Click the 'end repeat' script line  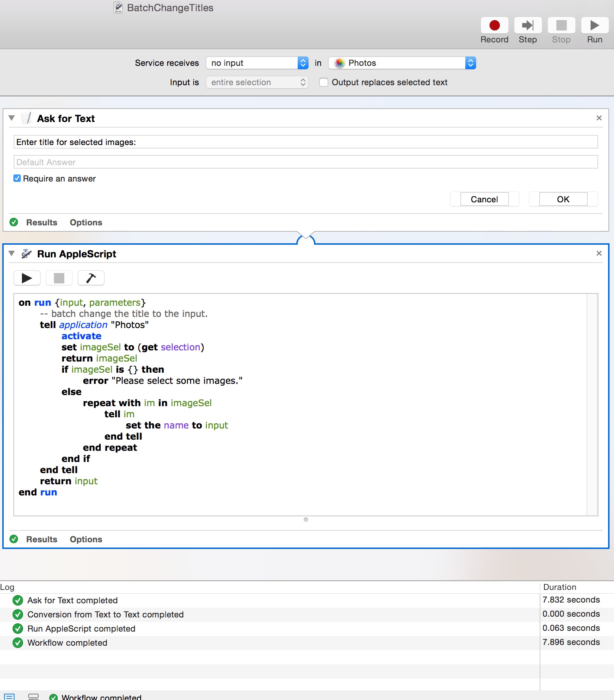(110, 447)
